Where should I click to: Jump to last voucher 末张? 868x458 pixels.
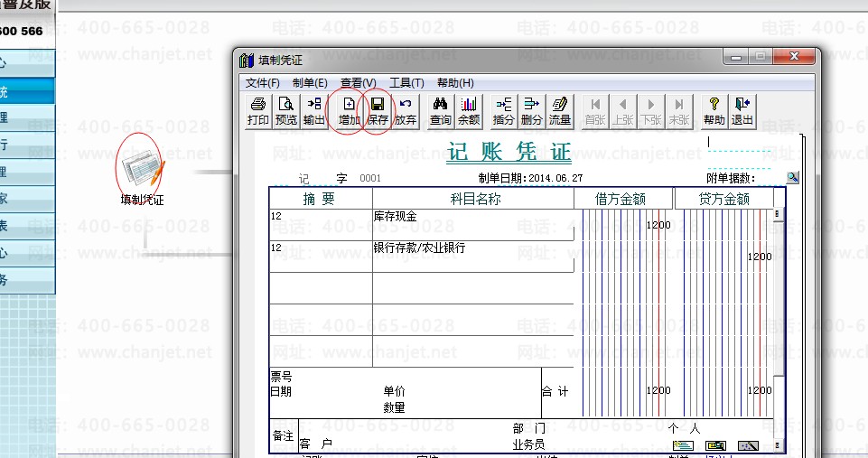(679, 111)
